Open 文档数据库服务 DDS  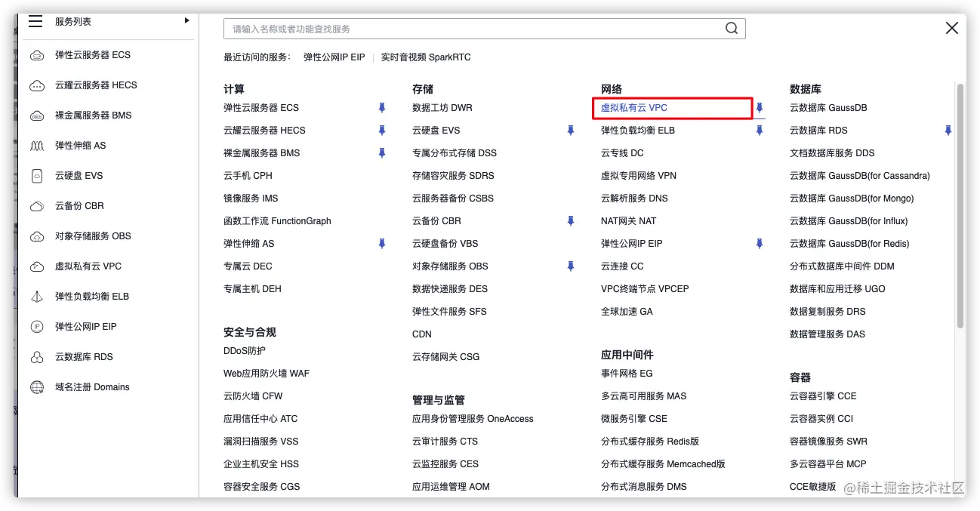pos(832,153)
